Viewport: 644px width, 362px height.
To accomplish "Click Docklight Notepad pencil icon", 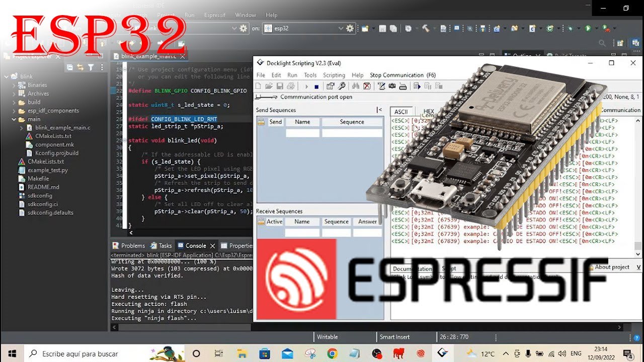I will tap(381, 86).
